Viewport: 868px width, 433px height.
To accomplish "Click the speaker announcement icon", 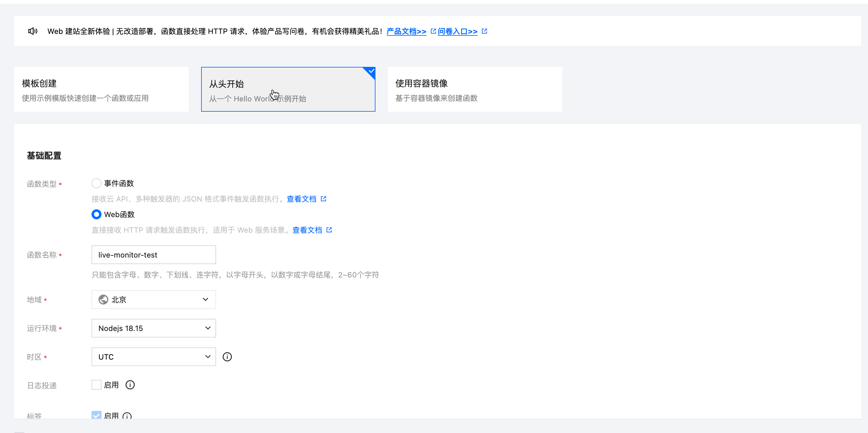I will pyautogui.click(x=32, y=31).
